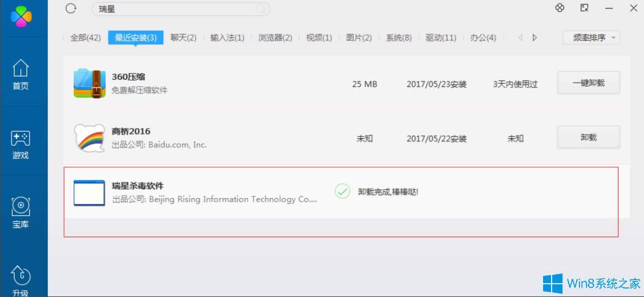This screenshot has width=644, height=297.
Task: Open the menu icon next to minimize
Action: 585,8
